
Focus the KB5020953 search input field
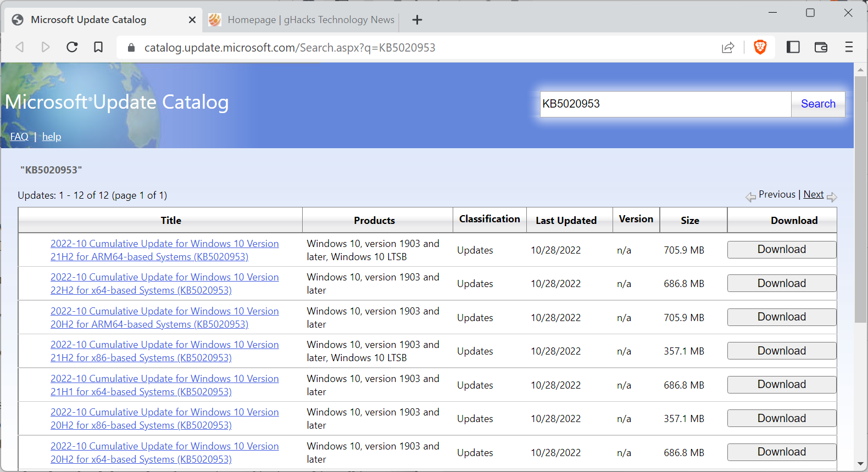665,104
